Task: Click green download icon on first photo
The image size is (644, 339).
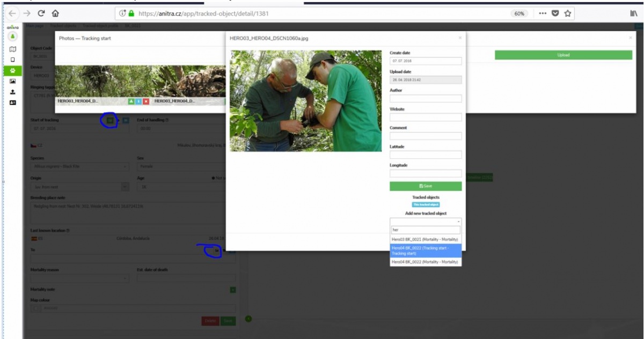Action: point(131,101)
